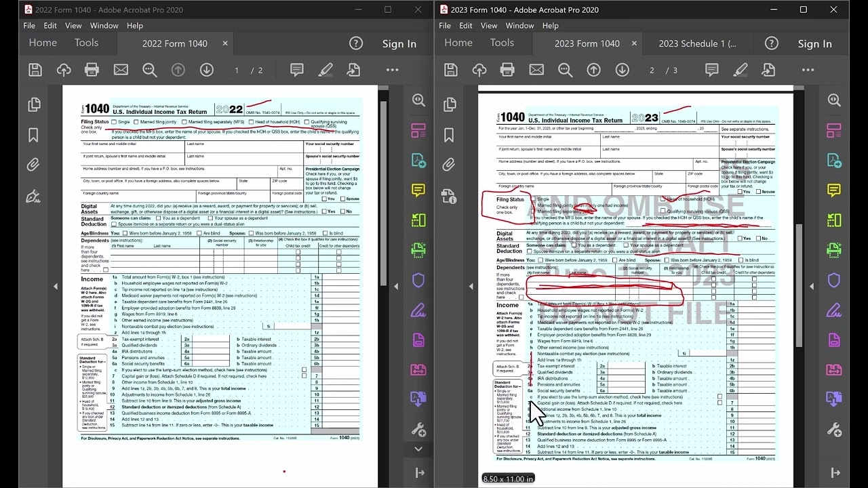
Task: Open yellow Comment tool in 2022 window
Action: pyautogui.click(x=418, y=190)
